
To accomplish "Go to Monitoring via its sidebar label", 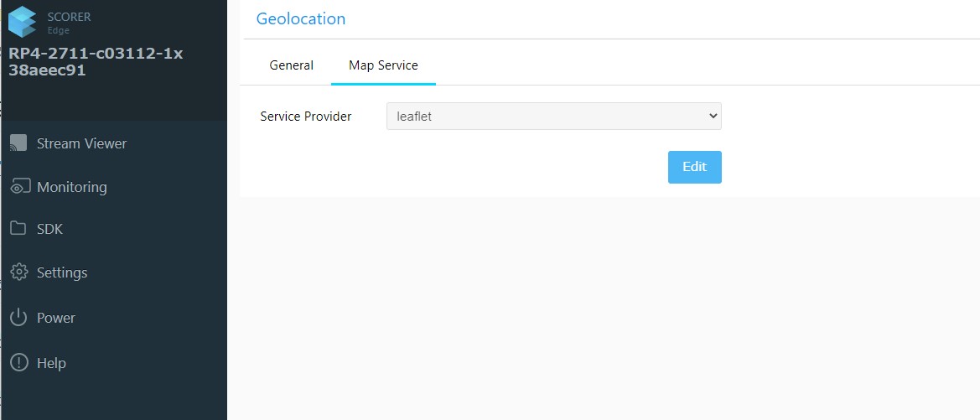I will click(71, 187).
